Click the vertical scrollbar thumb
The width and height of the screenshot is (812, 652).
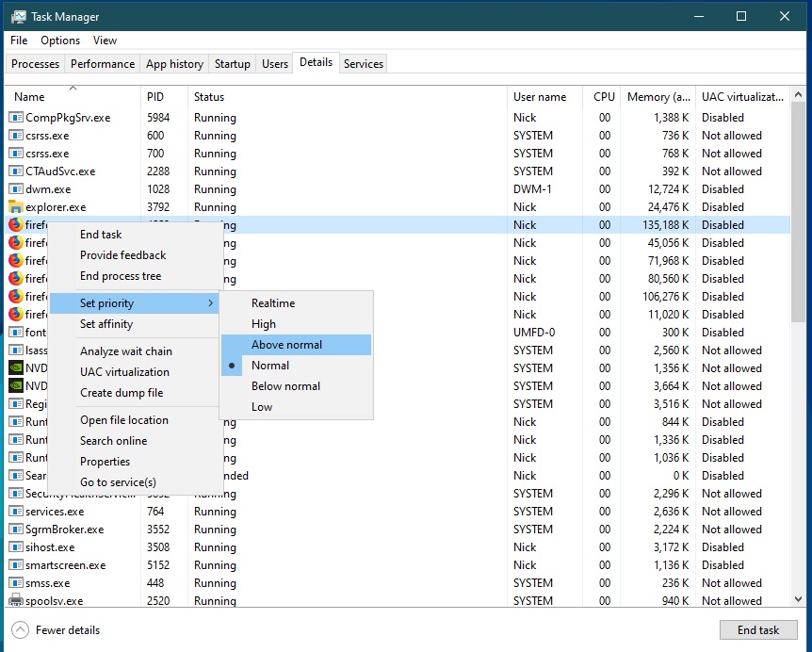pyautogui.click(x=798, y=212)
